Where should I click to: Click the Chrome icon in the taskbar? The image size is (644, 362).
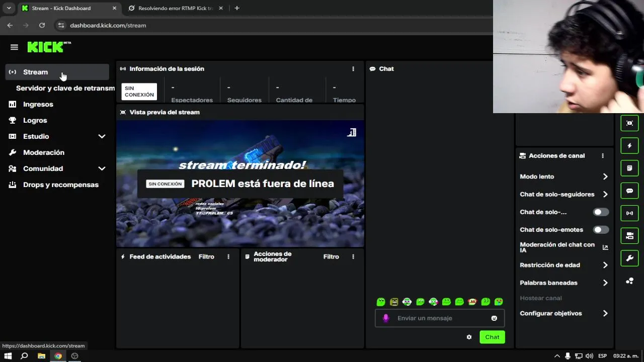(x=58, y=356)
